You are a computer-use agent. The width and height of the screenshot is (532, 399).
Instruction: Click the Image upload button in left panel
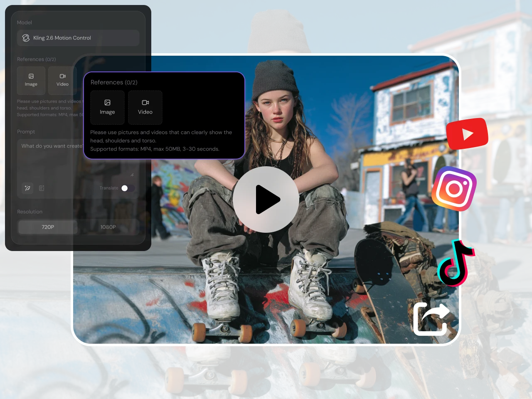click(x=31, y=80)
